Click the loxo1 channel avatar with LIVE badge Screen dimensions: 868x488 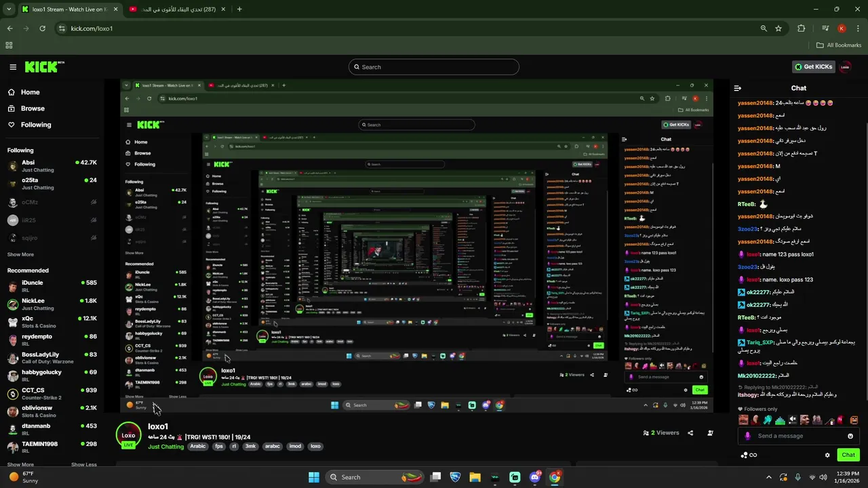coord(128,436)
